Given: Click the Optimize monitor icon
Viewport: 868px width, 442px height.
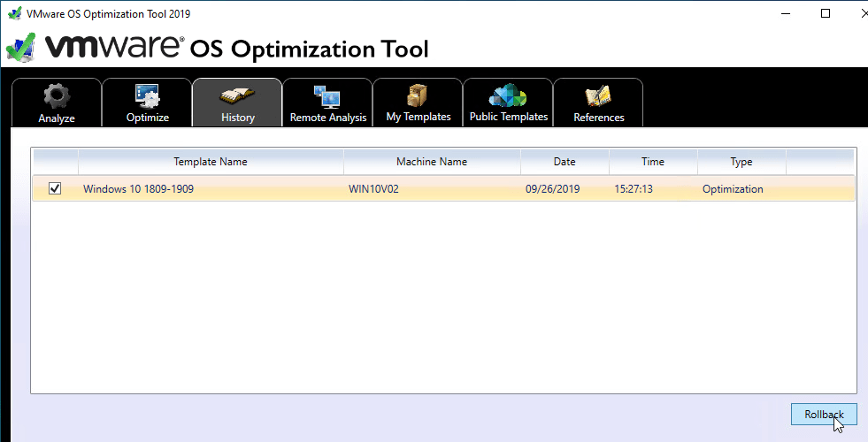Looking at the screenshot, I should pos(147,96).
